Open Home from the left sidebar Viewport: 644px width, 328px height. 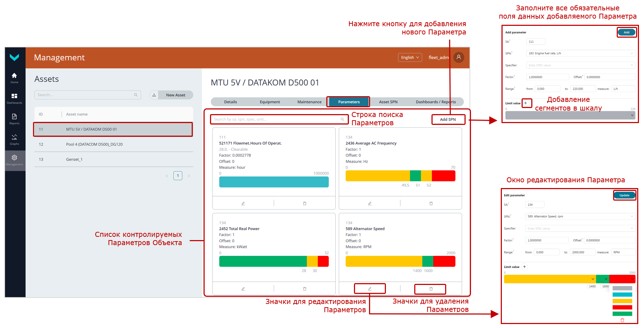14,78
